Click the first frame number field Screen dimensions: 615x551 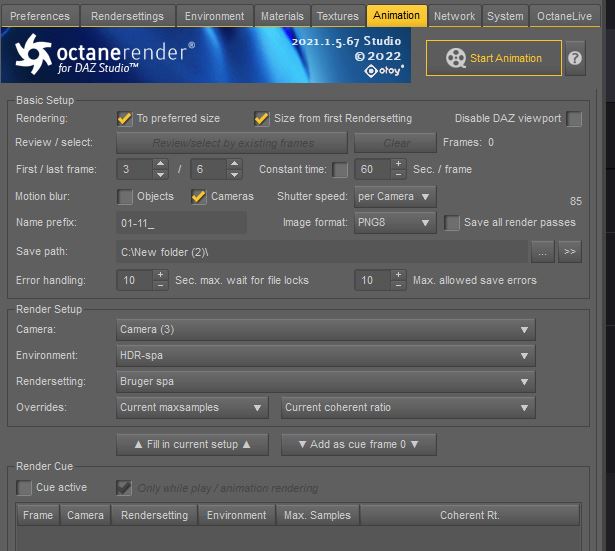(x=135, y=169)
